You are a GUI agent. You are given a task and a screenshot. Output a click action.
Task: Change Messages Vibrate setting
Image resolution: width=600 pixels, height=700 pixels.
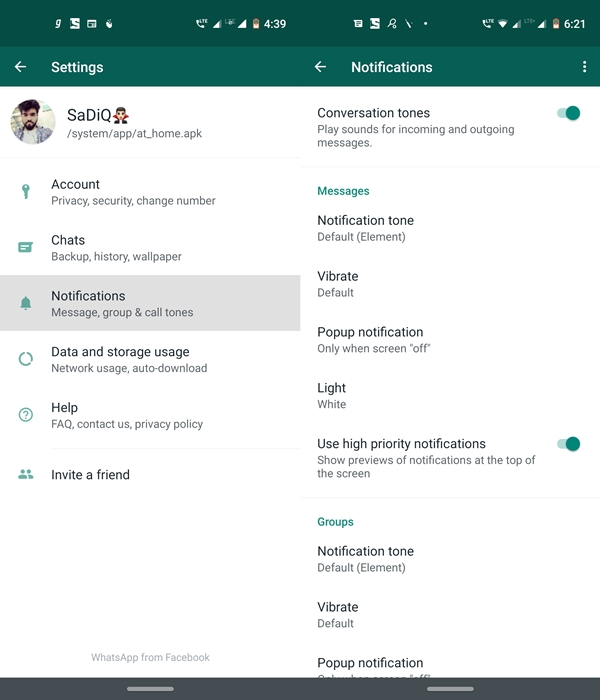(450, 283)
